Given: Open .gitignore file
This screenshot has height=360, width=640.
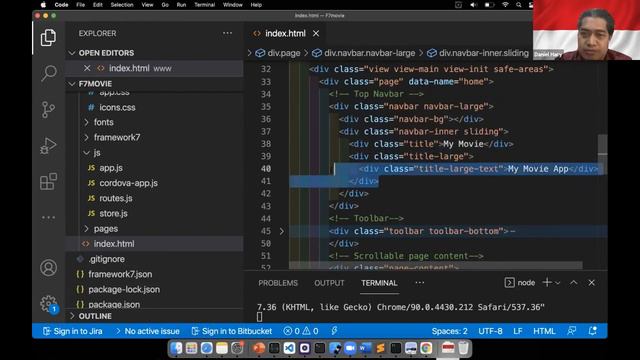Looking at the screenshot, I should [107, 259].
